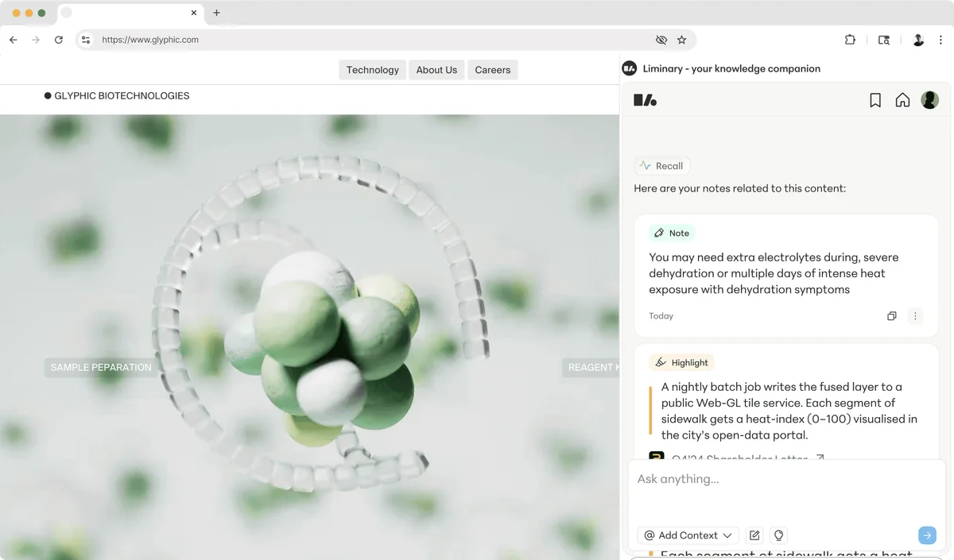Toggle the Recall feature chip
This screenshot has height=560, width=954.
[x=661, y=165]
